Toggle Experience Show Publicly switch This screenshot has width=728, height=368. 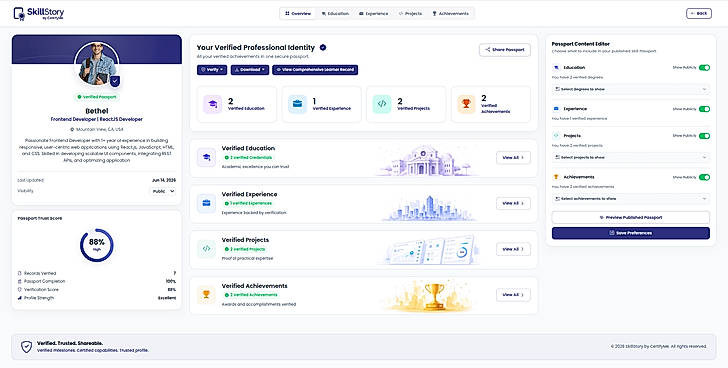tap(704, 109)
